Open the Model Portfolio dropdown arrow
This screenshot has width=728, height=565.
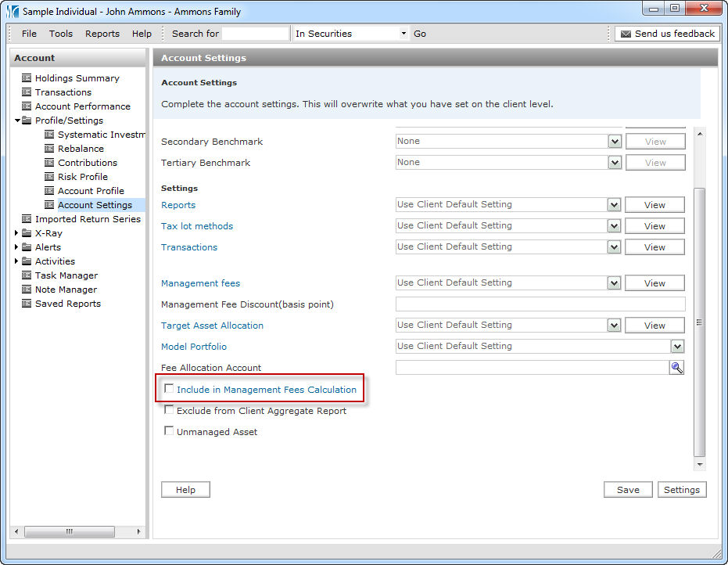pos(677,347)
